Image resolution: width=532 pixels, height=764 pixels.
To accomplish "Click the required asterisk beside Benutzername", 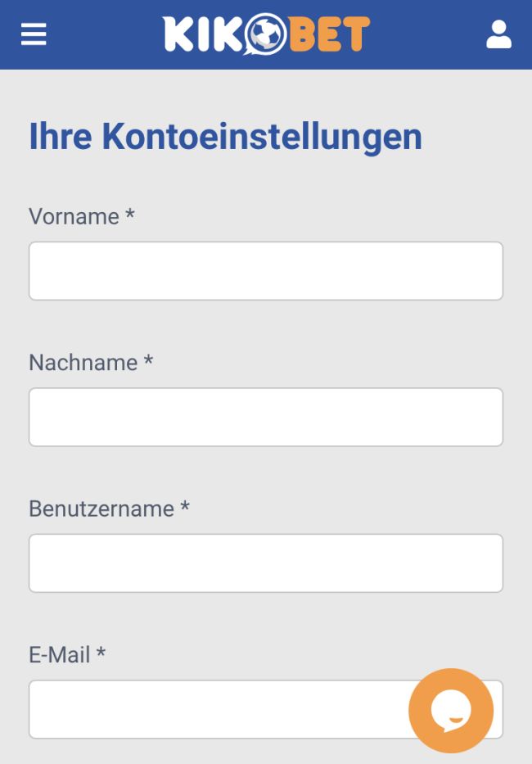I will pos(185,508).
